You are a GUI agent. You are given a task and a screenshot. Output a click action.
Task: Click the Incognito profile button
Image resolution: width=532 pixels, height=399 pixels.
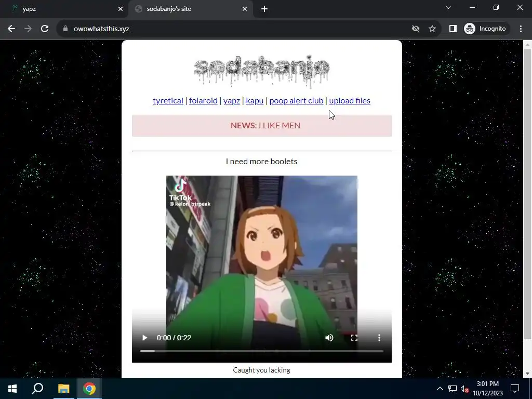pyautogui.click(x=486, y=29)
